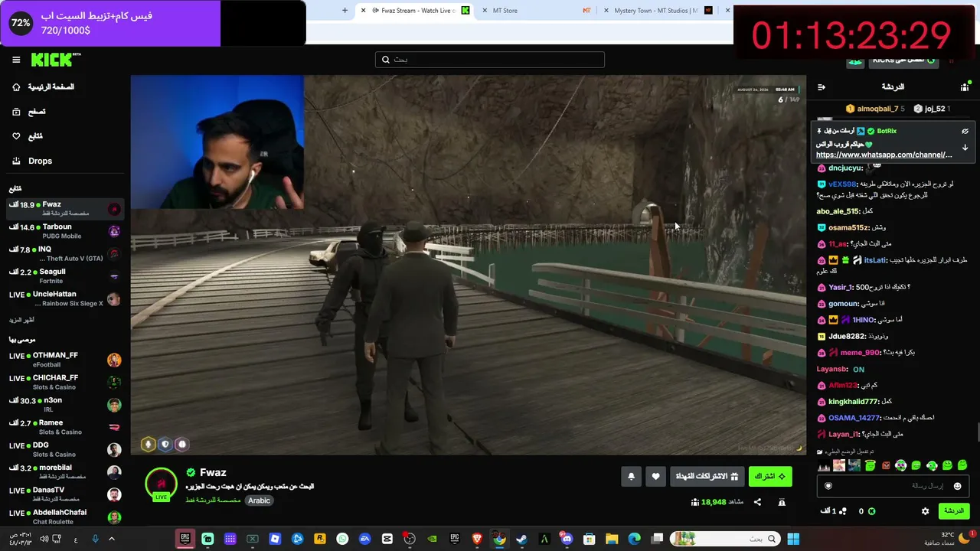Open the emoji picker in chat
This screenshot has height=551, width=980.
957,486
